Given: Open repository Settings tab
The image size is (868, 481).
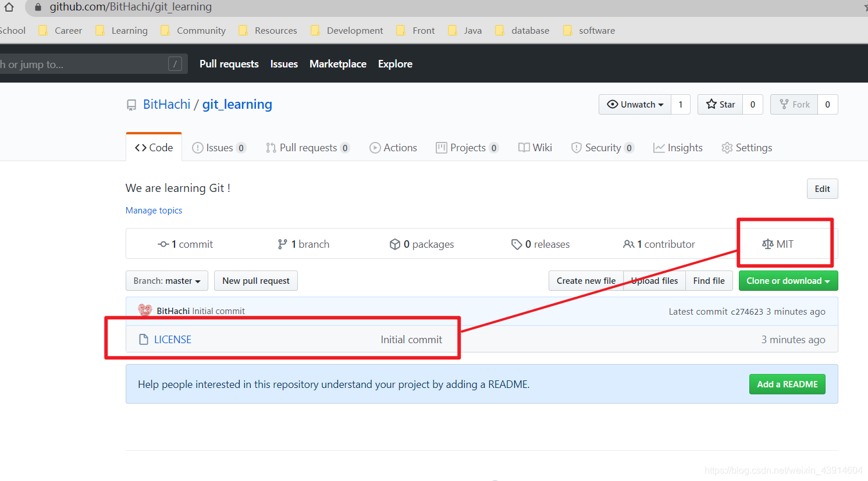Looking at the screenshot, I should coord(747,148).
